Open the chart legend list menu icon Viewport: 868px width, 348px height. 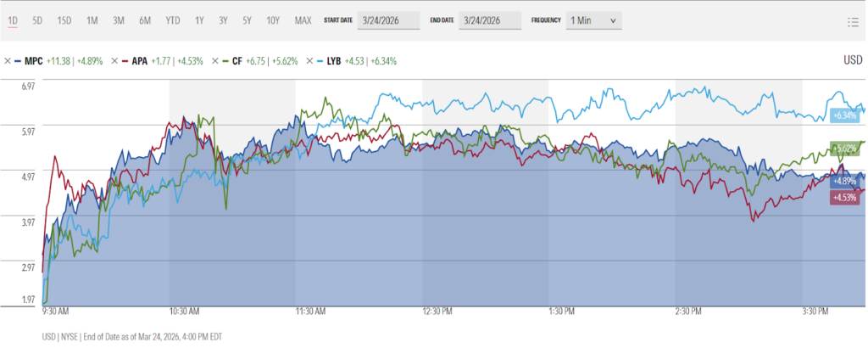(x=853, y=22)
